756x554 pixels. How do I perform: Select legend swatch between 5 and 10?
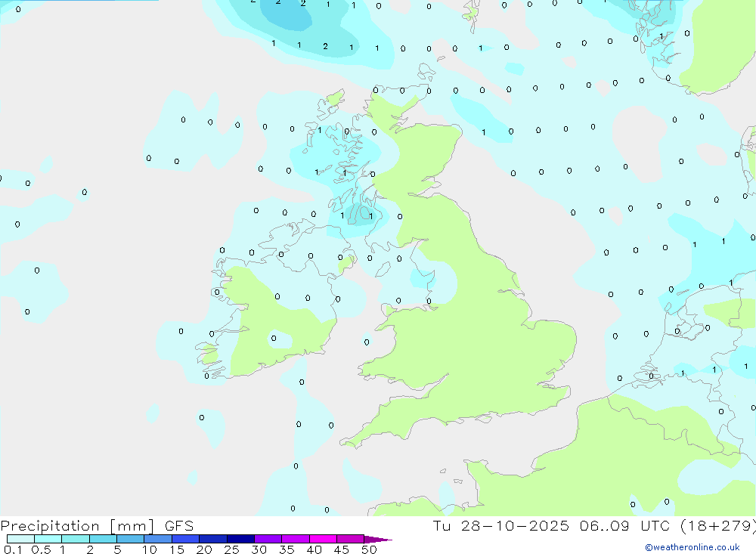(x=131, y=539)
